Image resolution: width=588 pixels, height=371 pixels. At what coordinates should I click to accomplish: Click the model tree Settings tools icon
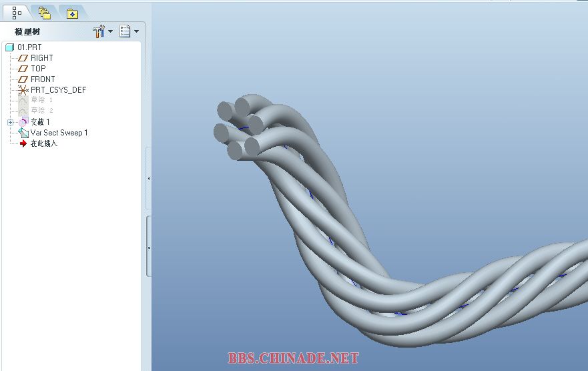point(99,31)
